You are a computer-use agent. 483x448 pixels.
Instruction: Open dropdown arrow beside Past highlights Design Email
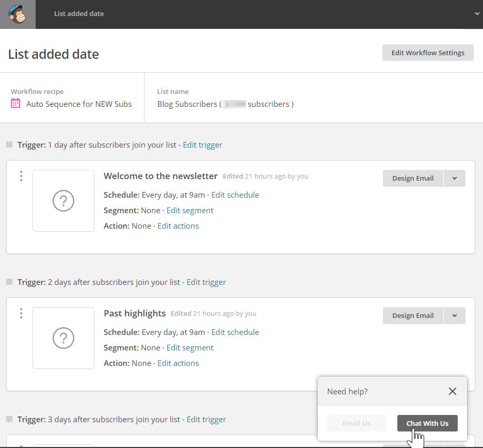pos(455,316)
